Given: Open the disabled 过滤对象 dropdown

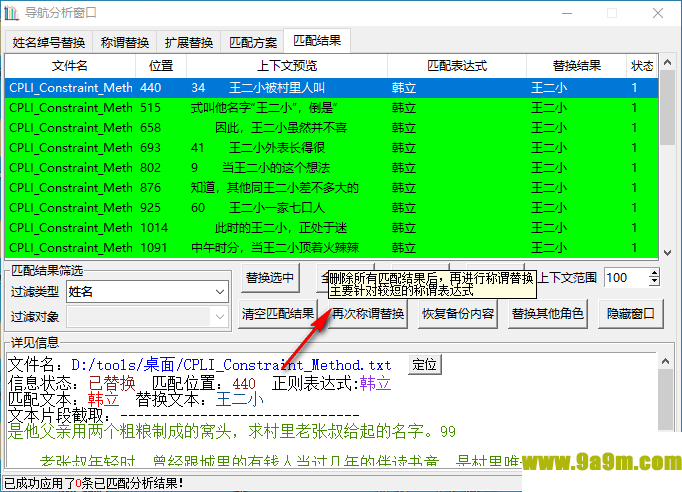Looking at the screenshot, I should (147, 317).
